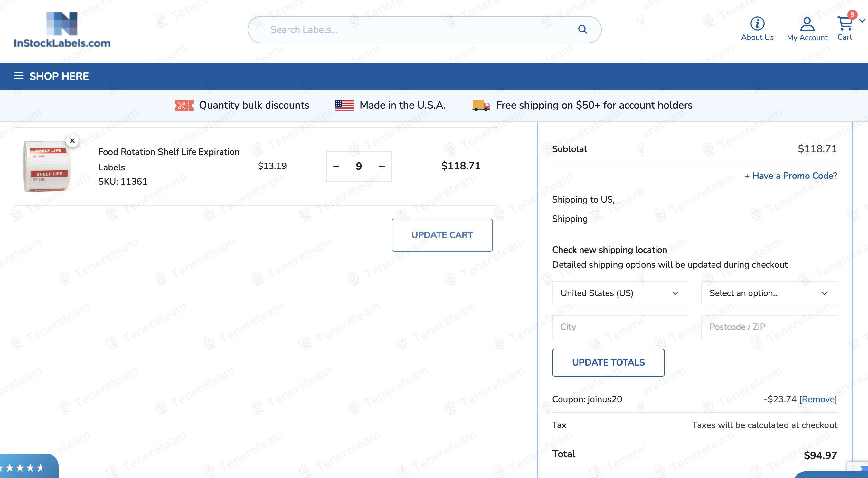The height and width of the screenshot is (478, 868).
Task: Expand the cart dropdown chevron
Action: point(862,21)
